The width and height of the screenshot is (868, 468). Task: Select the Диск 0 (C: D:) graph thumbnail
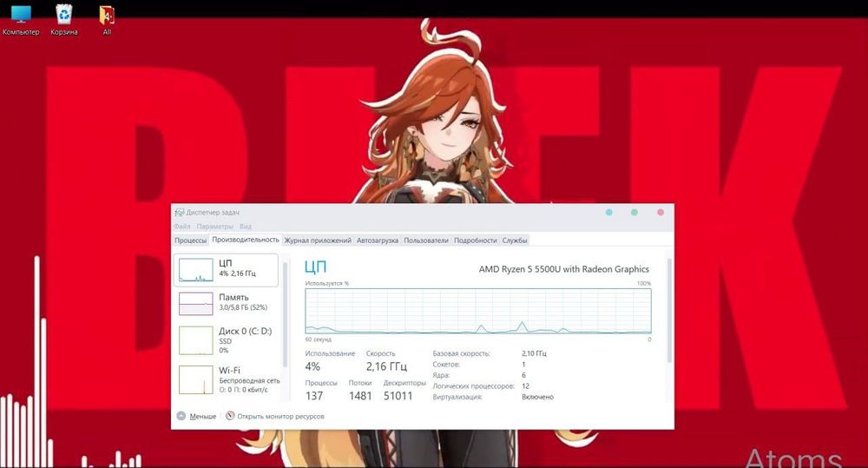[196, 340]
